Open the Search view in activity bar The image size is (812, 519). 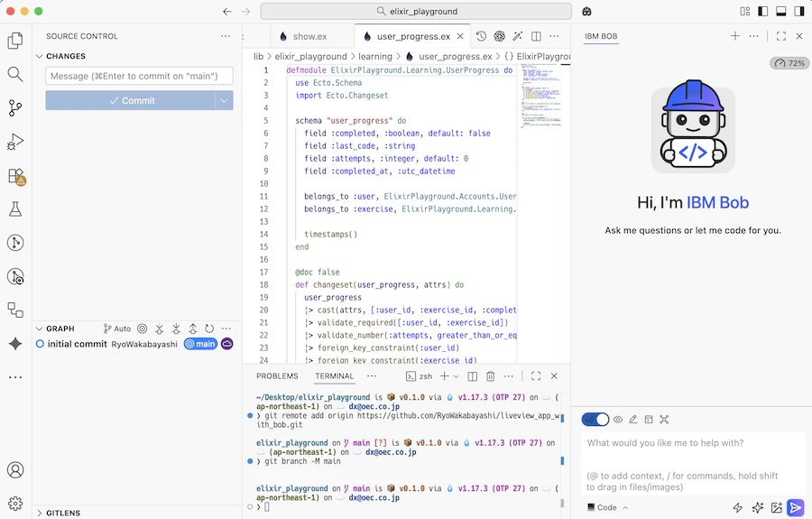15,75
